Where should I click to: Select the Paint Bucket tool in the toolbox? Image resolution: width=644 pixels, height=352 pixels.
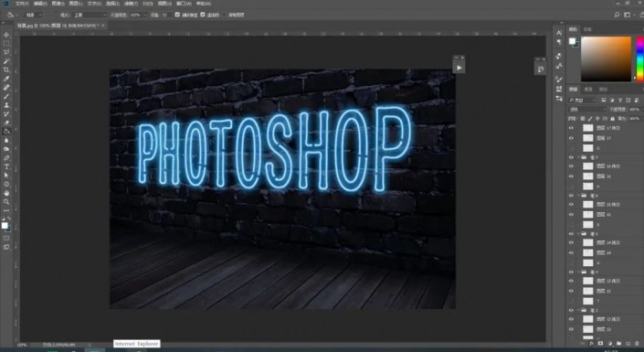(x=6, y=131)
